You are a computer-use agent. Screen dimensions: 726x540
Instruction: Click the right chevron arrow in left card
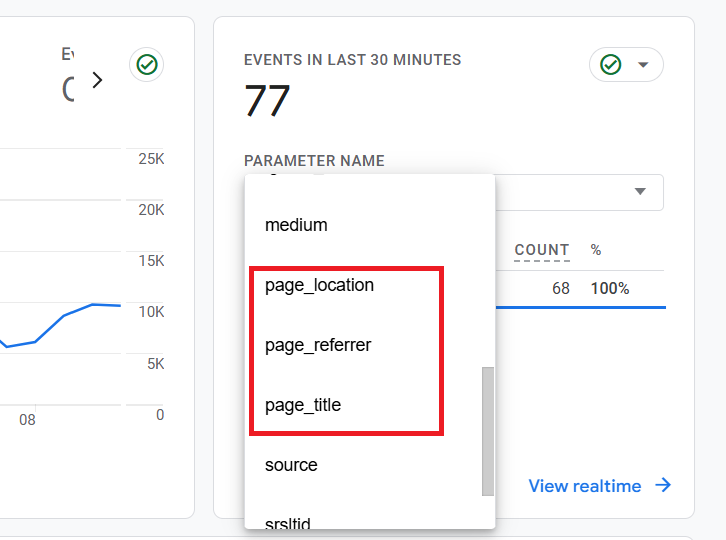pos(97,80)
